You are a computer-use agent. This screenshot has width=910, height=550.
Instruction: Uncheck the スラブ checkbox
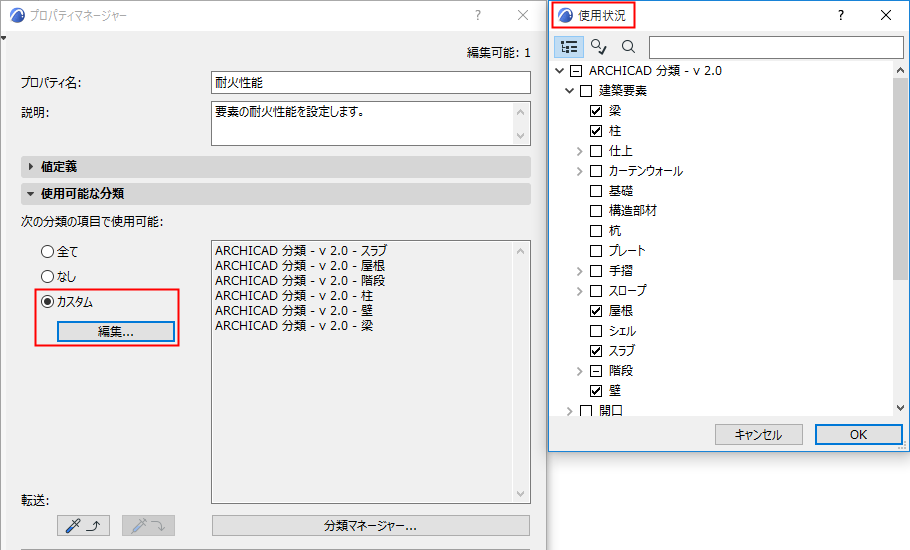coord(596,351)
